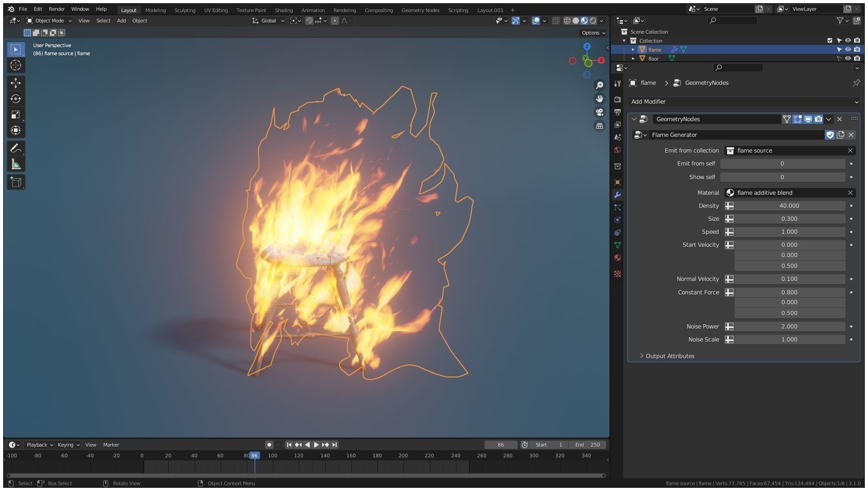The width and height of the screenshot is (868, 491).
Task: Open the Add Modifier dropdown
Action: point(744,102)
